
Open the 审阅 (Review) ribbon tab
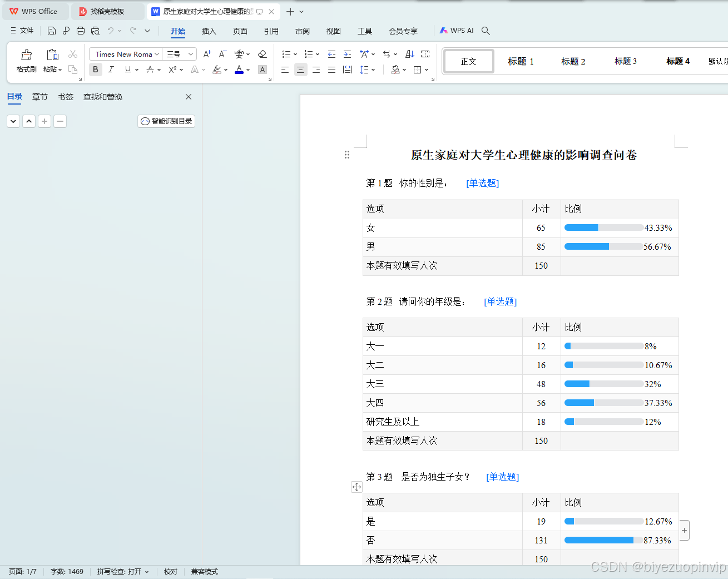click(302, 31)
